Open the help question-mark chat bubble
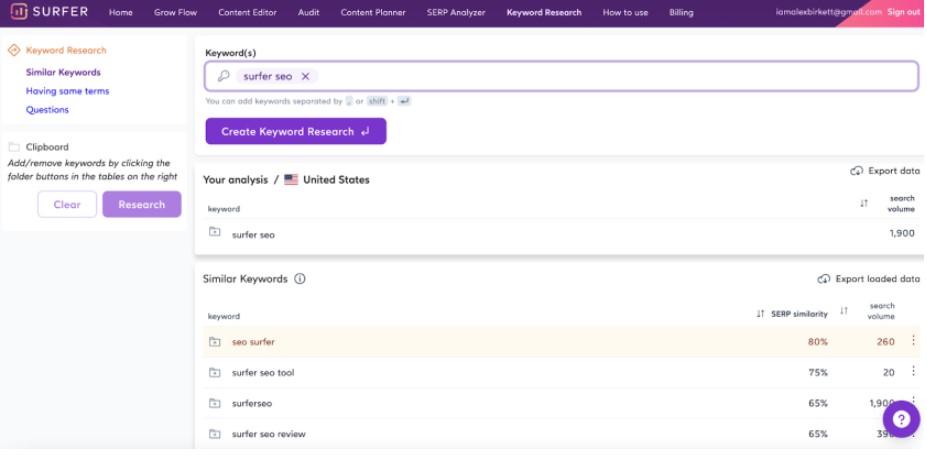The image size is (927, 461). [x=901, y=419]
